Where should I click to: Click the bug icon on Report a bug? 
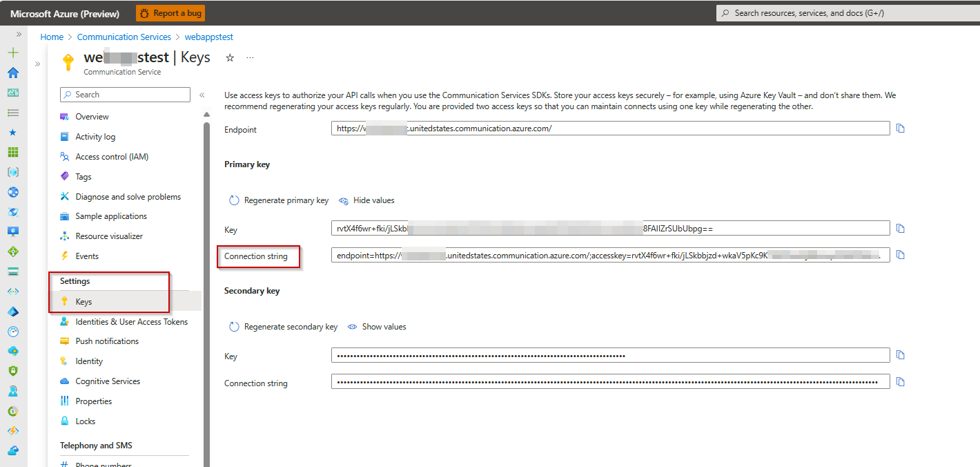click(x=144, y=13)
